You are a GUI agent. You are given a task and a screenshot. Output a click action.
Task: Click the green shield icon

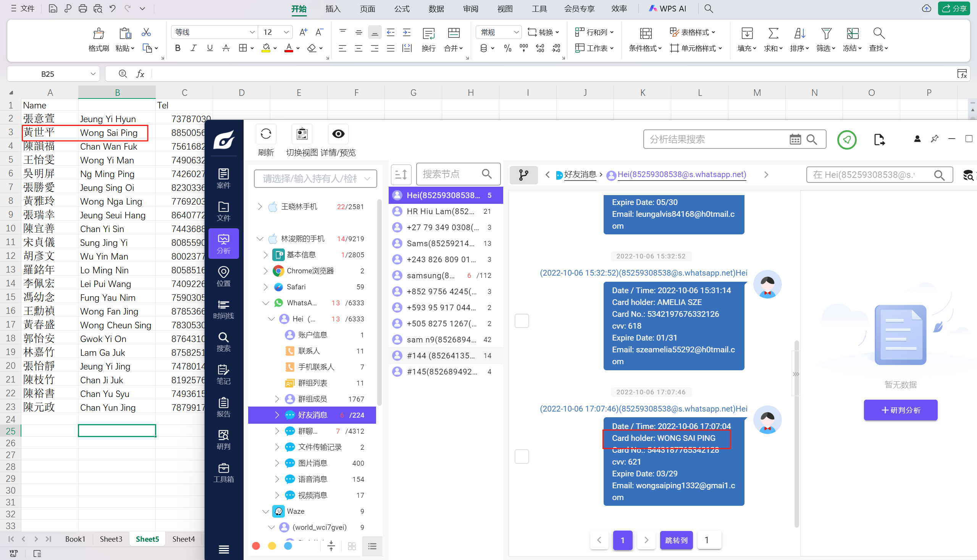(x=846, y=140)
